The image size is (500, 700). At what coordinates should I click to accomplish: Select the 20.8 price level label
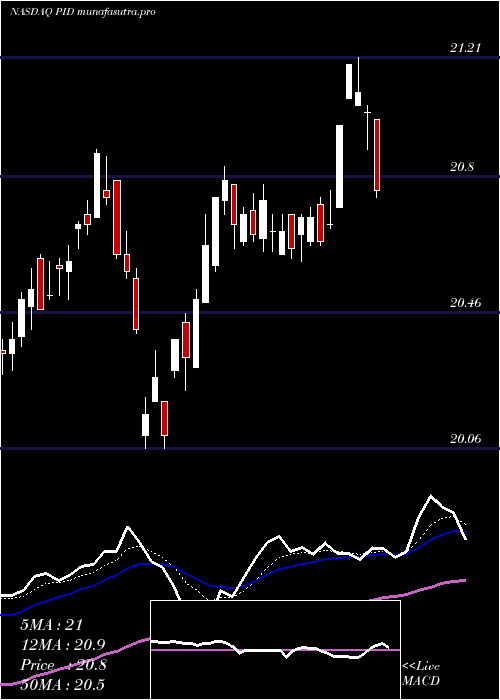point(462,167)
